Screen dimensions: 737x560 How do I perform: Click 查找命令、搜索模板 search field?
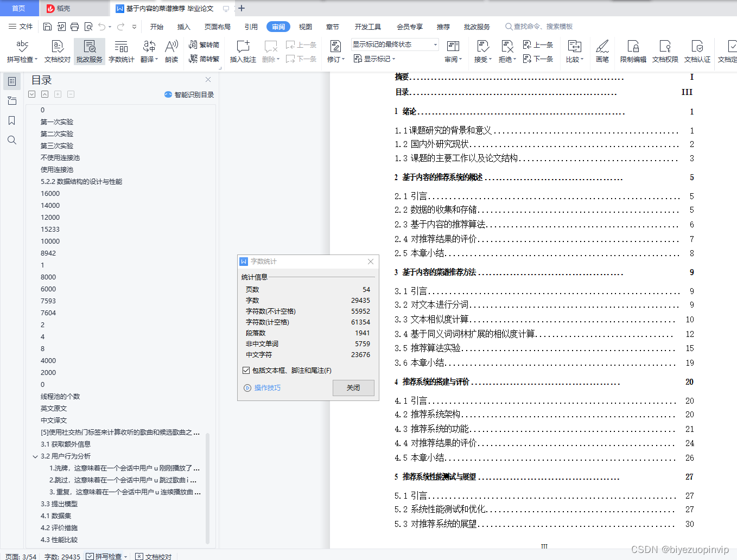pyautogui.click(x=539, y=27)
